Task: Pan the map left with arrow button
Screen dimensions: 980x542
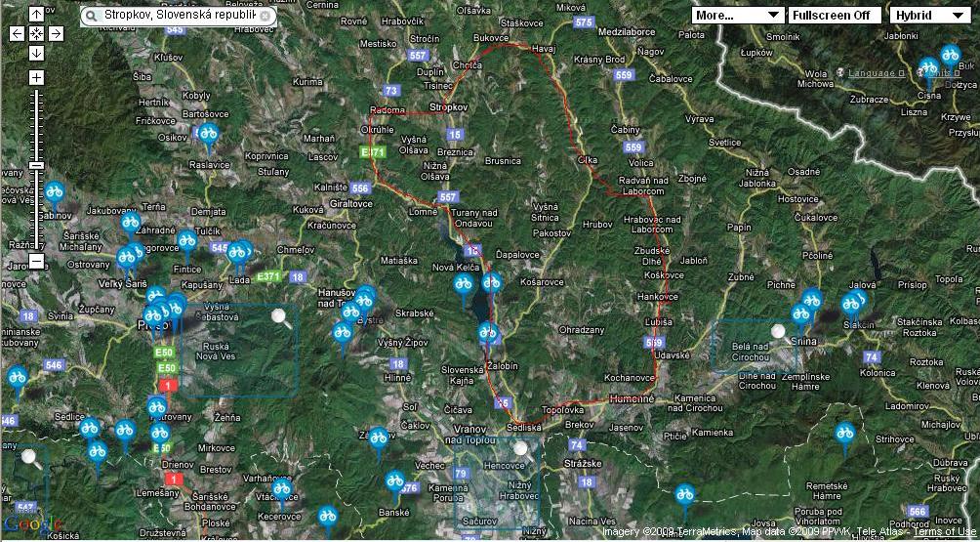Action: 18,33
